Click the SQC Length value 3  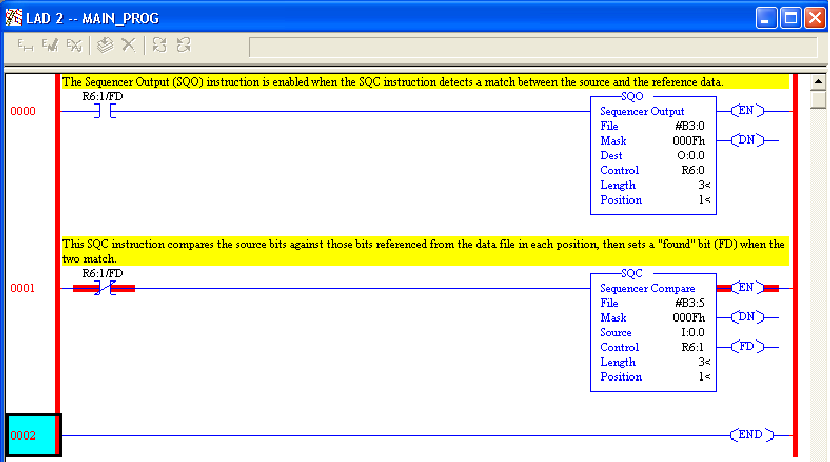coord(703,362)
